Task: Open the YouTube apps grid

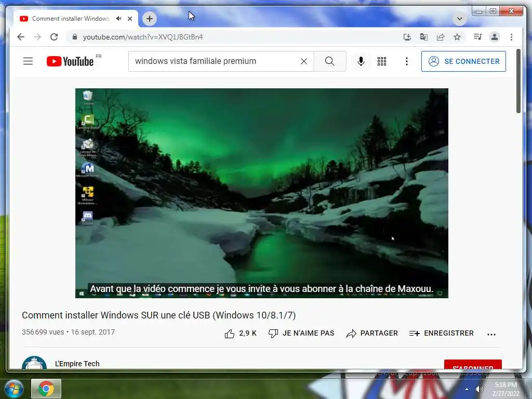Action: point(382,61)
